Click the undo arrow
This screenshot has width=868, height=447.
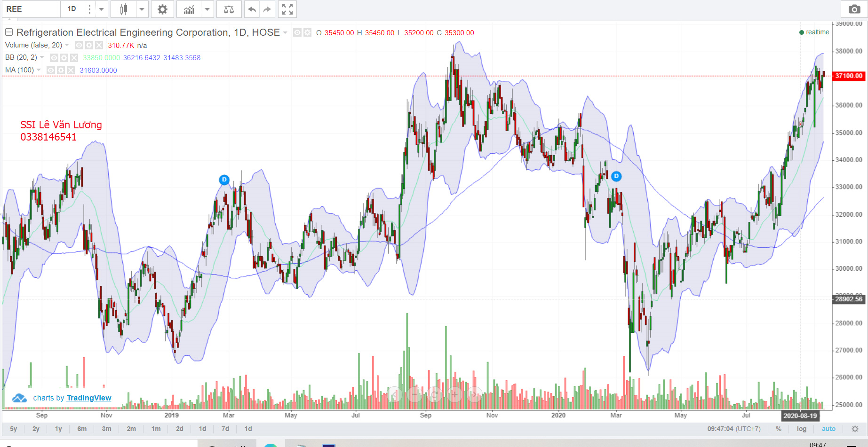click(252, 9)
